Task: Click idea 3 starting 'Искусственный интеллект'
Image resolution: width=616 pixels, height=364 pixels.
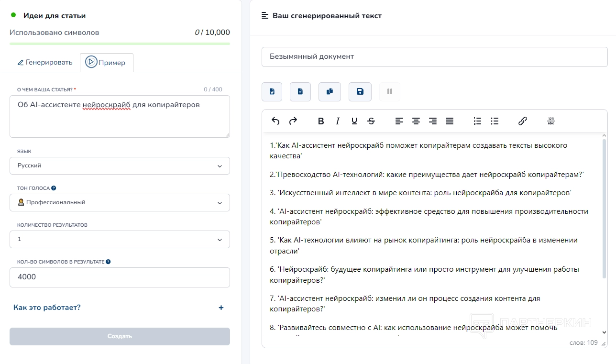Action: (x=421, y=193)
